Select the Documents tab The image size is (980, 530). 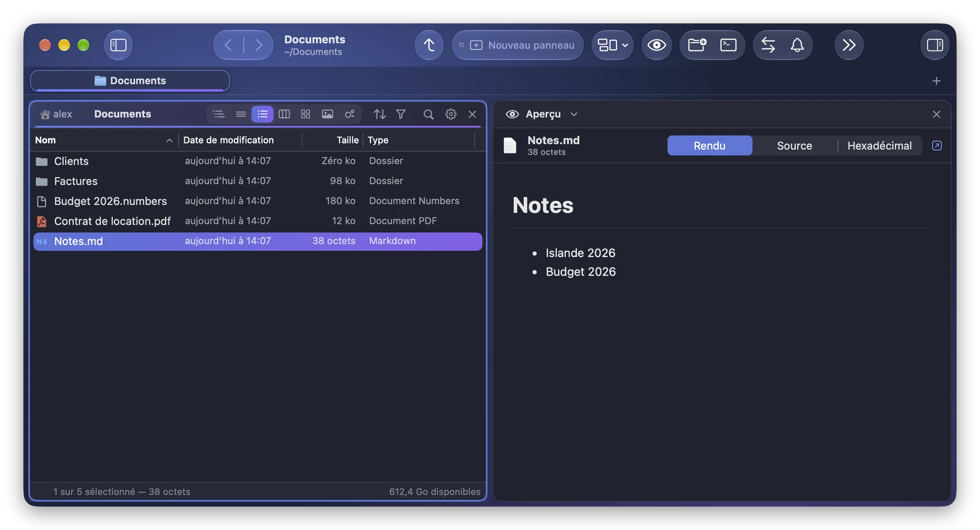[x=130, y=81]
